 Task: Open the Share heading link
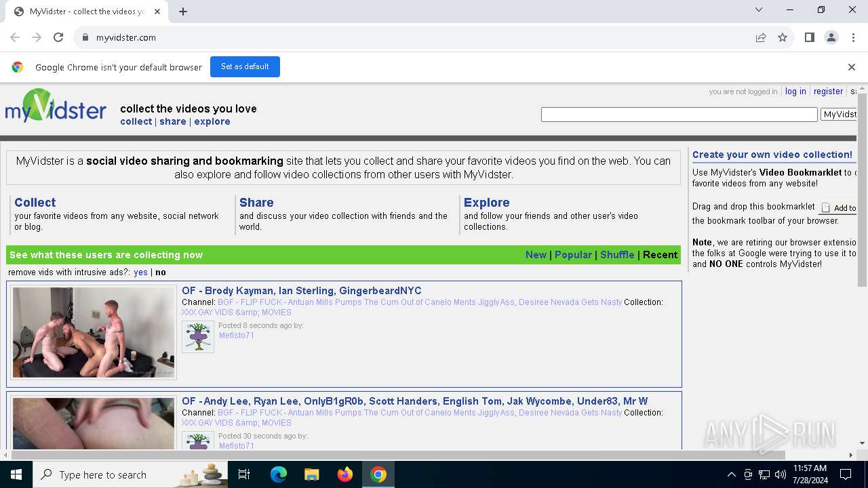click(256, 202)
